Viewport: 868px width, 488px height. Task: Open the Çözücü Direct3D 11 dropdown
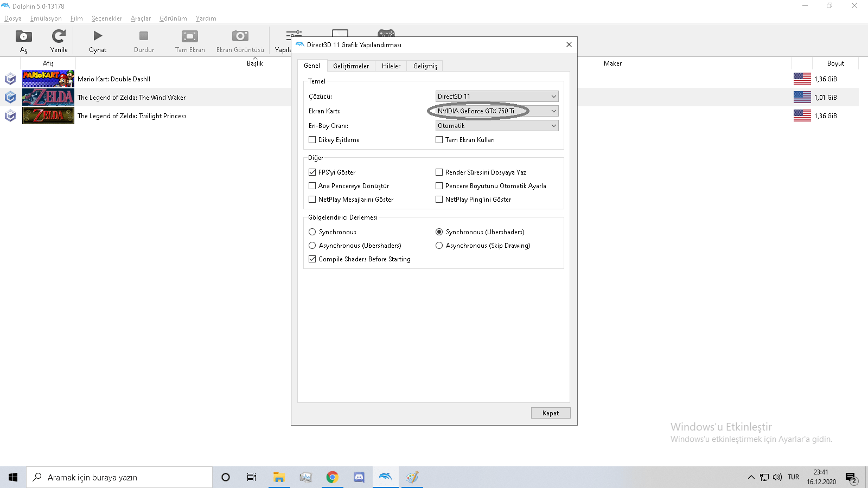click(497, 97)
